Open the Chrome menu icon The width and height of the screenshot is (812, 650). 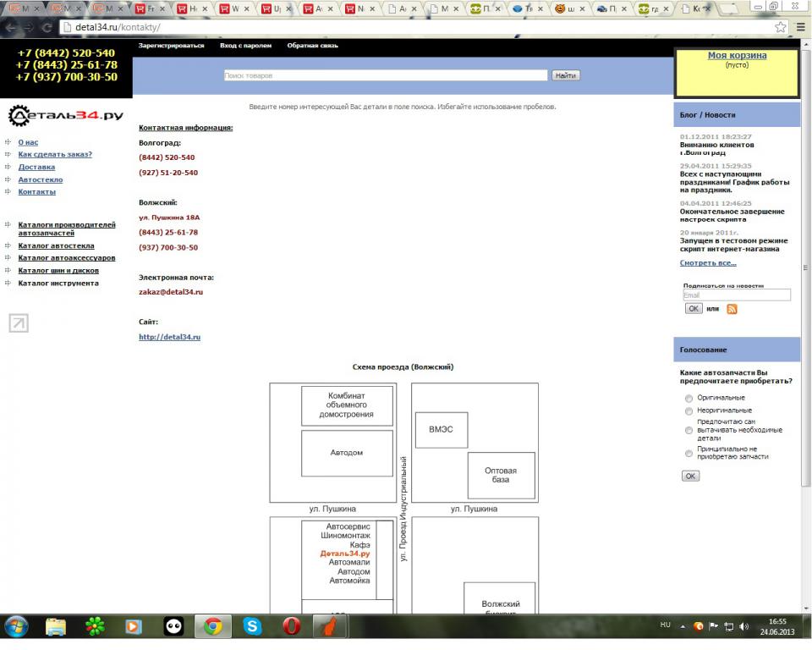click(x=800, y=27)
